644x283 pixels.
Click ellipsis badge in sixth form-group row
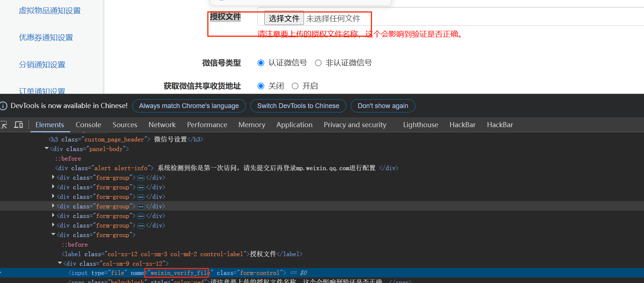[141, 226]
